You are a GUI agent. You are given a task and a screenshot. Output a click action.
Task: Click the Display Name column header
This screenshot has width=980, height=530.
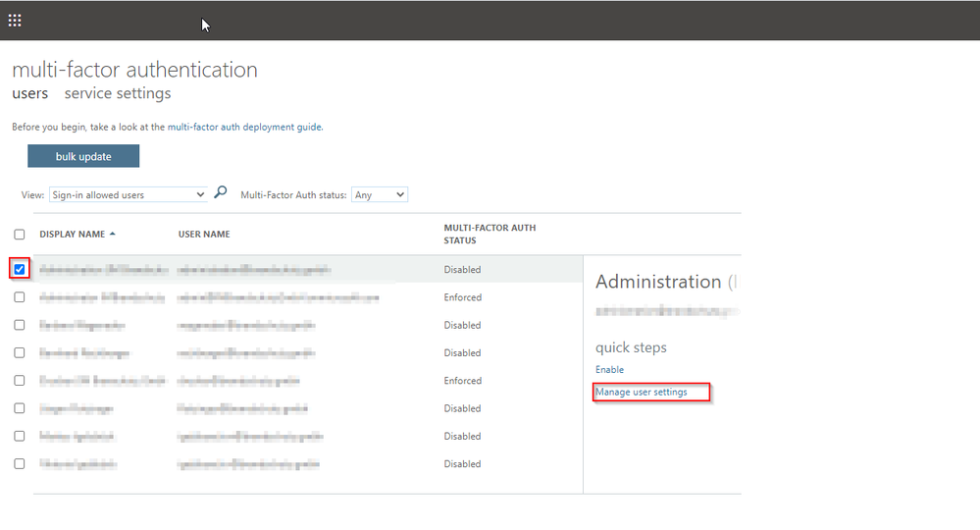tap(72, 235)
